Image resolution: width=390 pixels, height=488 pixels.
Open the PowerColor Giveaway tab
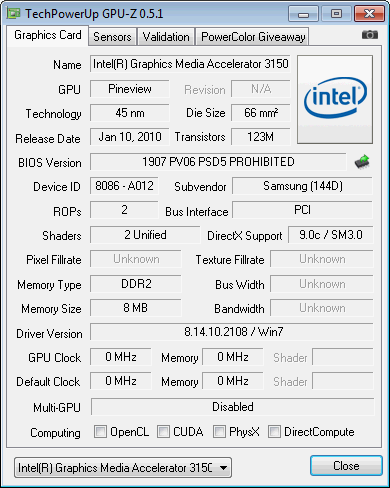pyautogui.click(x=253, y=37)
